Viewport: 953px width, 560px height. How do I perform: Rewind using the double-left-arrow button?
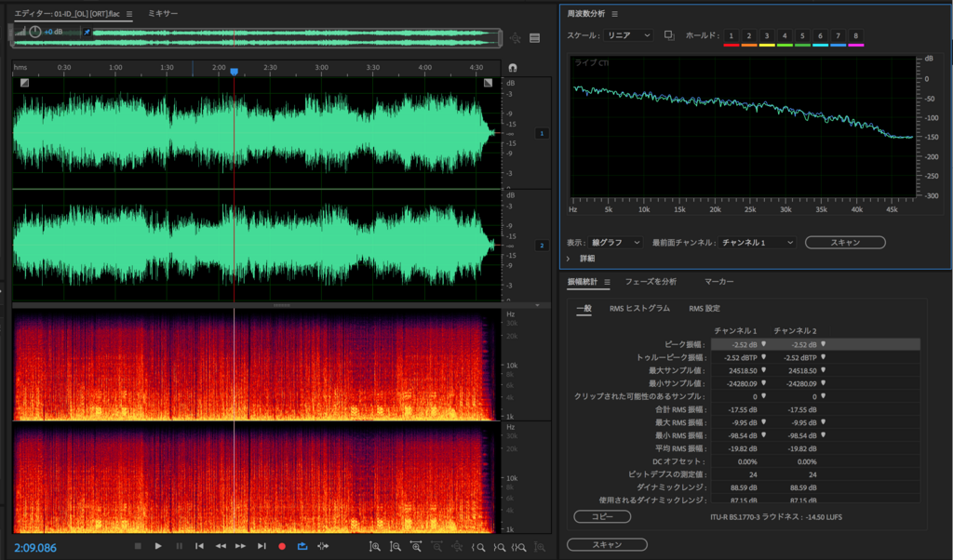point(220,546)
